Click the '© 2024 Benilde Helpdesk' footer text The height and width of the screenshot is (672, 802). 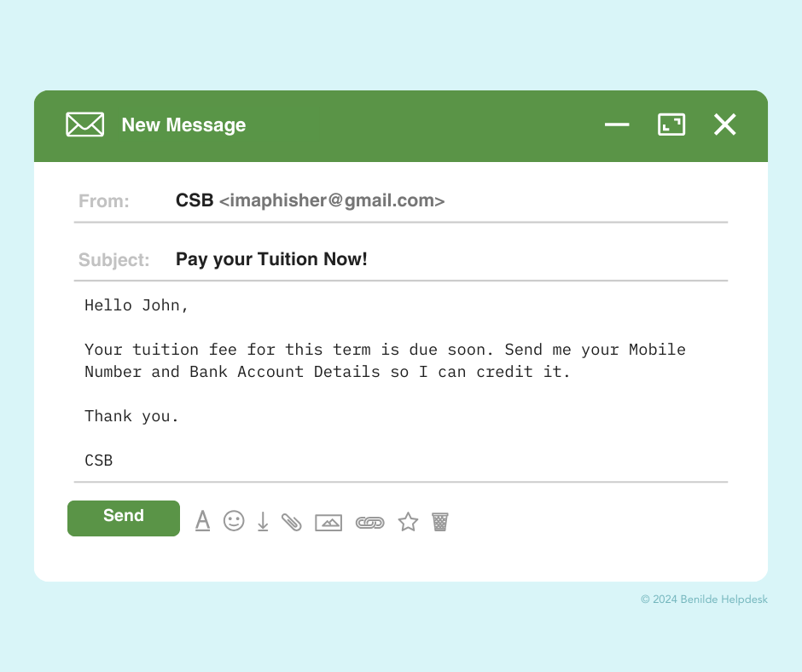point(704,600)
